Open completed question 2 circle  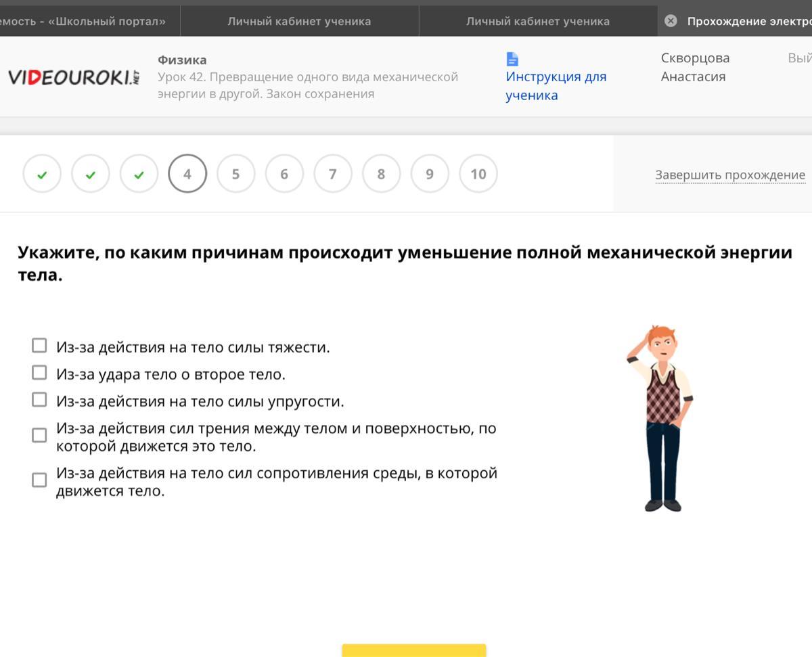(91, 175)
